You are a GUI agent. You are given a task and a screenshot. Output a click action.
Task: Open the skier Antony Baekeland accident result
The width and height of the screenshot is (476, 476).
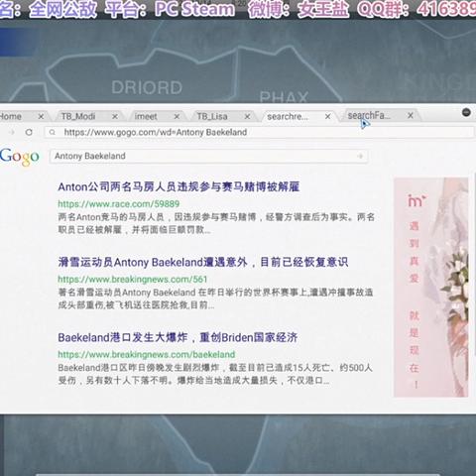pos(203,262)
